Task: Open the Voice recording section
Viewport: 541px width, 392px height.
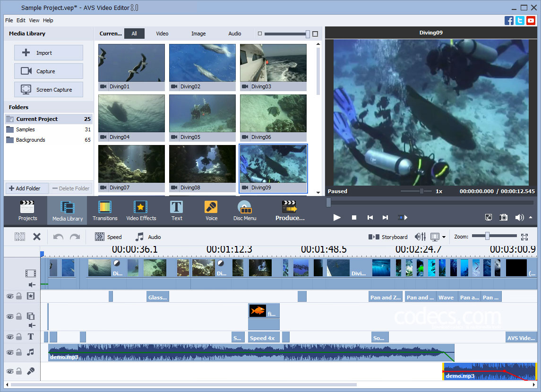Action: 211,210
